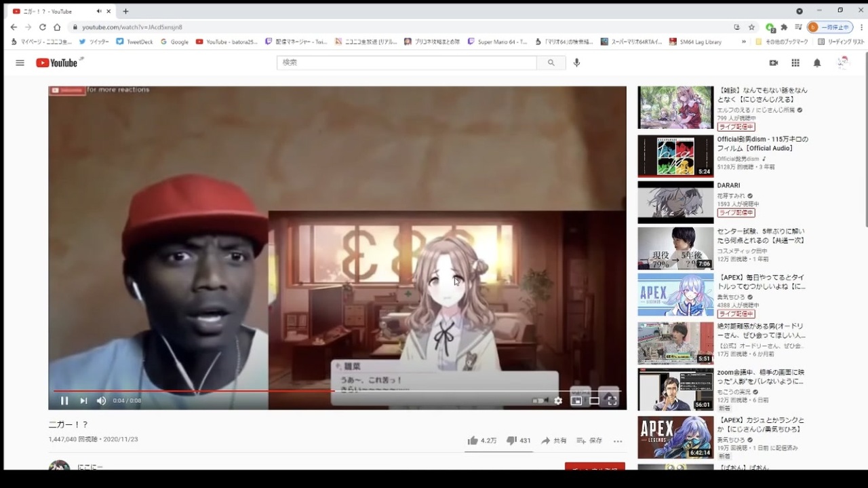Open video player settings gear
The width and height of the screenshot is (868, 488).
pyautogui.click(x=558, y=400)
